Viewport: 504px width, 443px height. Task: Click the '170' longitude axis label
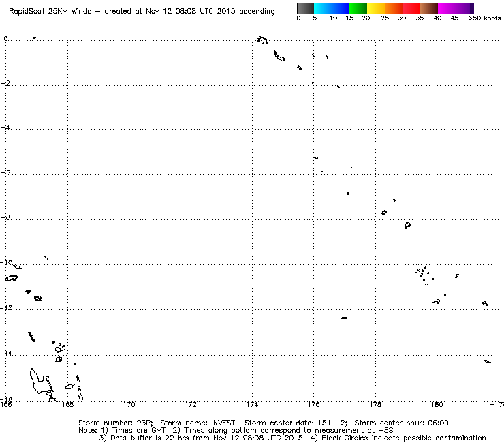[129, 404]
